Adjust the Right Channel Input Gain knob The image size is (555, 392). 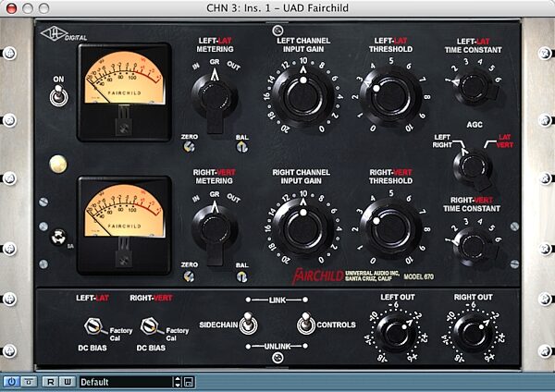[x=303, y=229]
